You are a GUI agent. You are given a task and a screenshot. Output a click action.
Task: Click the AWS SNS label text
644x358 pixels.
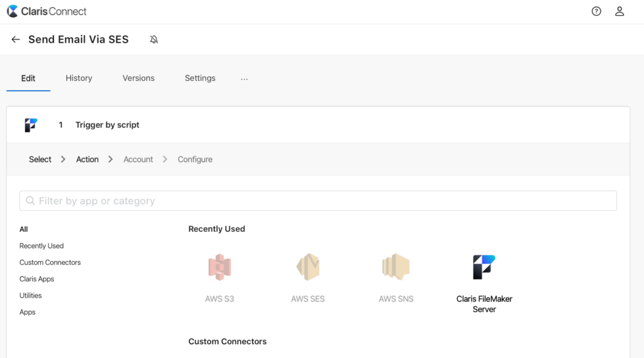396,299
